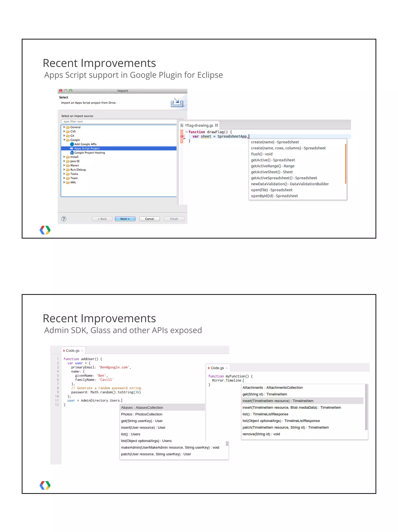Choose makeAdmin suggestion
Screen dimensions: 398x532
(170, 447)
